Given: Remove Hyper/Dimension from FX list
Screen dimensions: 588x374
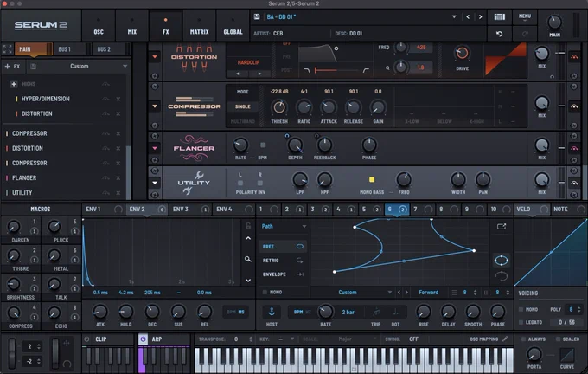Looking at the screenshot, I should pyautogui.click(x=118, y=100).
